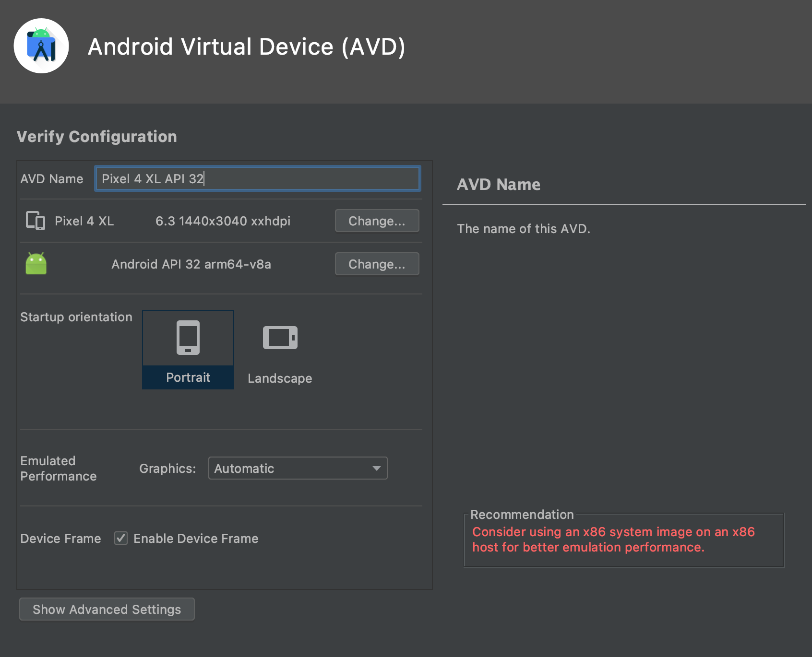Click the 'Graphics:' label

click(x=167, y=469)
